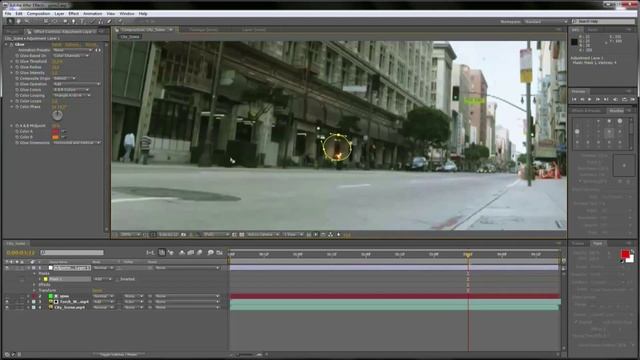Toggle Draft 3D in timeline

click(x=171, y=253)
